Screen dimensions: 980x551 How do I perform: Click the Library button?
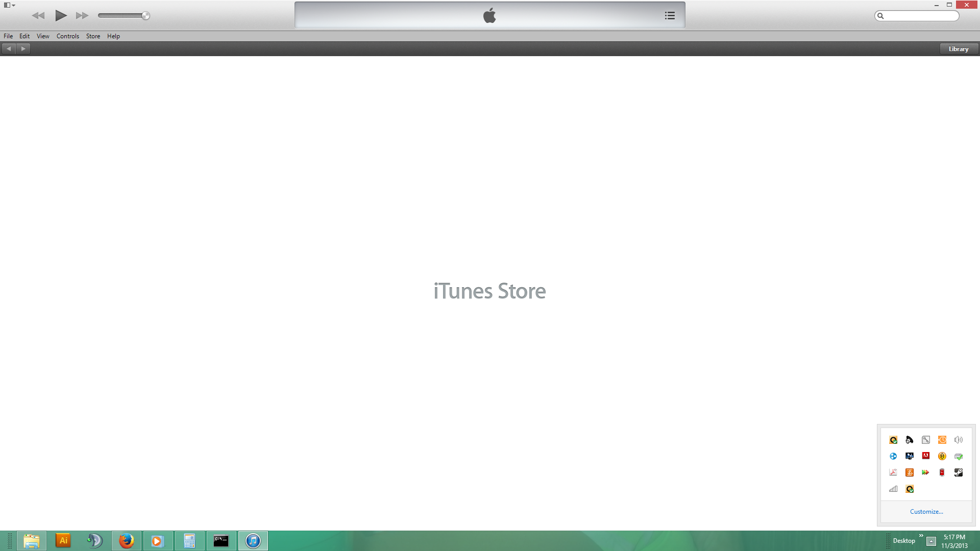click(x=958, y=49)
